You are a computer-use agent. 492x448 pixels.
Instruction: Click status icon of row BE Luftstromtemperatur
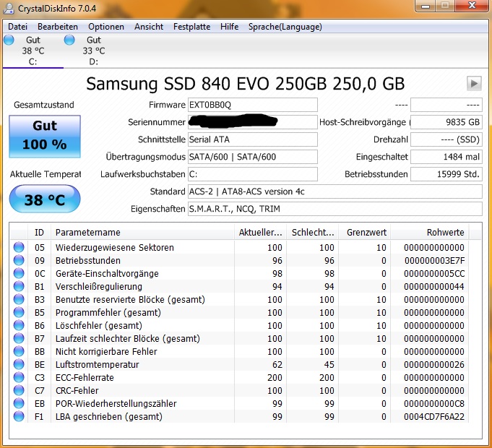click(19, 364)
